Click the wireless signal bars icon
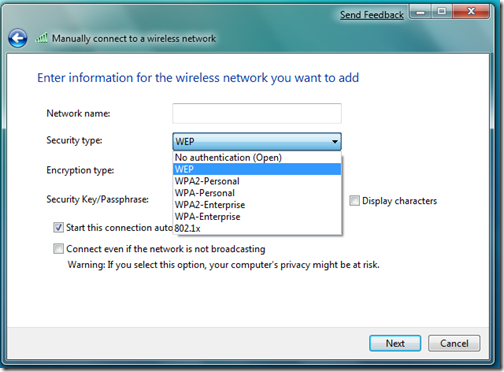Viewport: 504px width, 372px height. pyautogui.click(x=42, y=38)
